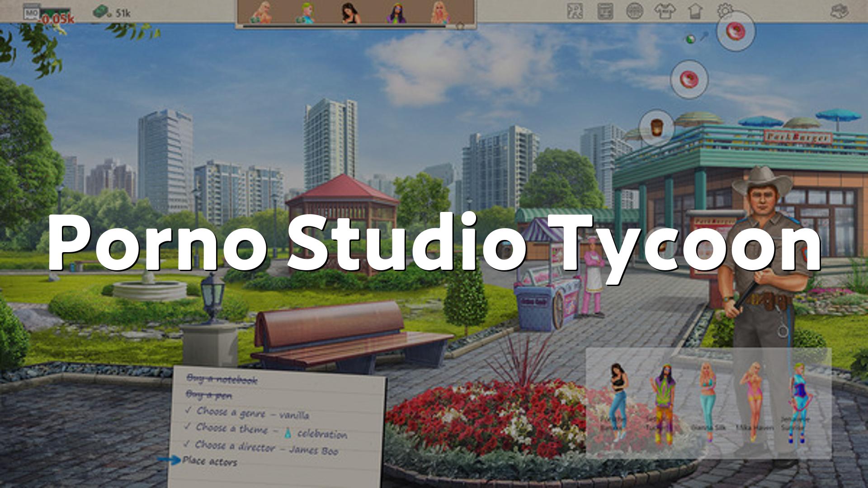Open the film schedule calendar icon
Viewport: 868px width, 488px height.
point(605,11)
